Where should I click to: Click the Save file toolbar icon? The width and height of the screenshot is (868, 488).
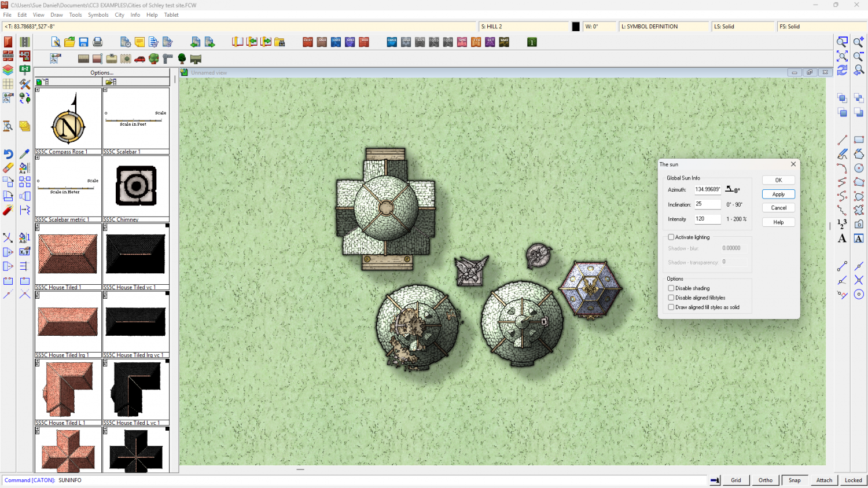pyautogui.click(x=83, y=42)
